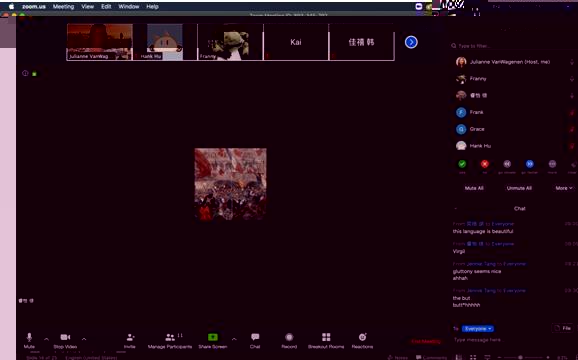
Task: Click the Unmute All button
Action: 519,188
